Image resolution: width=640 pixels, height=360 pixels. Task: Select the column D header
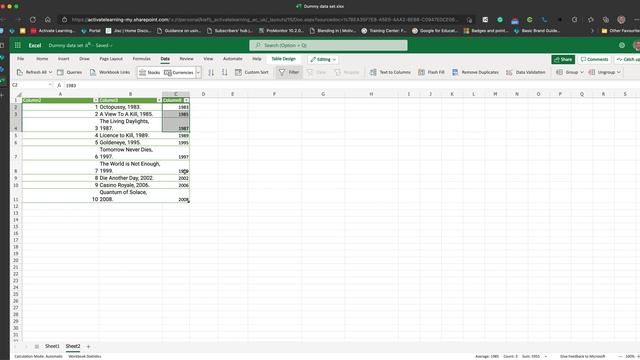point(203,94)
